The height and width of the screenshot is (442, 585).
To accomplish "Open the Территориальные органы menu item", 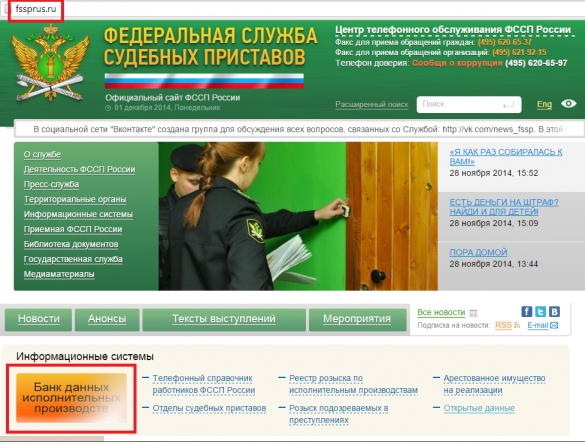I will click(75, 200).
